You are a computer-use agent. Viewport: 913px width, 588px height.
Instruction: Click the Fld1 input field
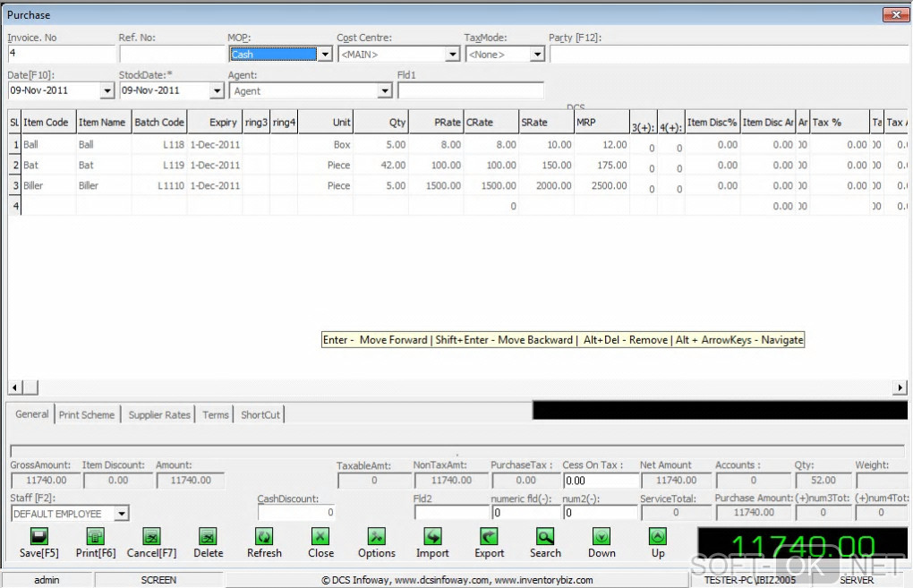pos(471,90)
